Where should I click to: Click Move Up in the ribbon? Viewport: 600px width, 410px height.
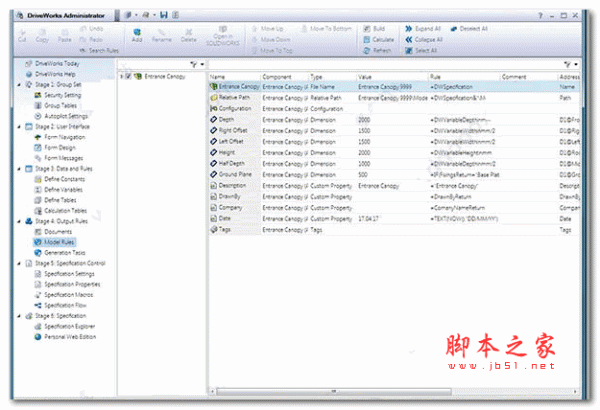pos(268,29)
